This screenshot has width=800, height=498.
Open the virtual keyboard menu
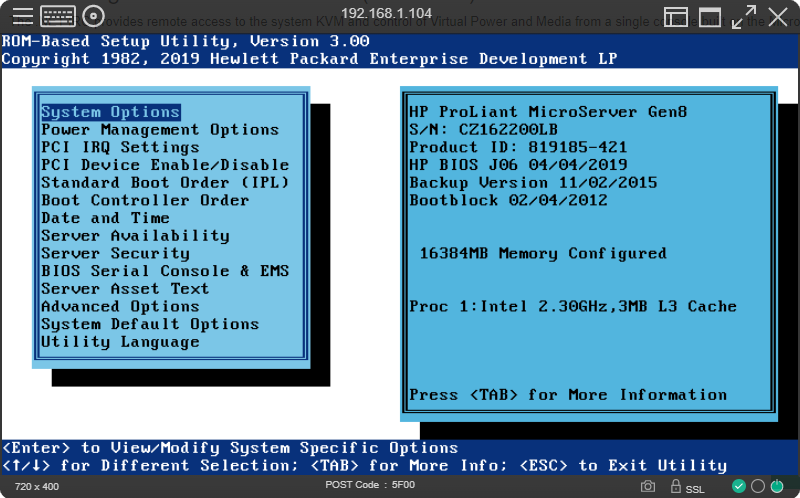[58, 16]
